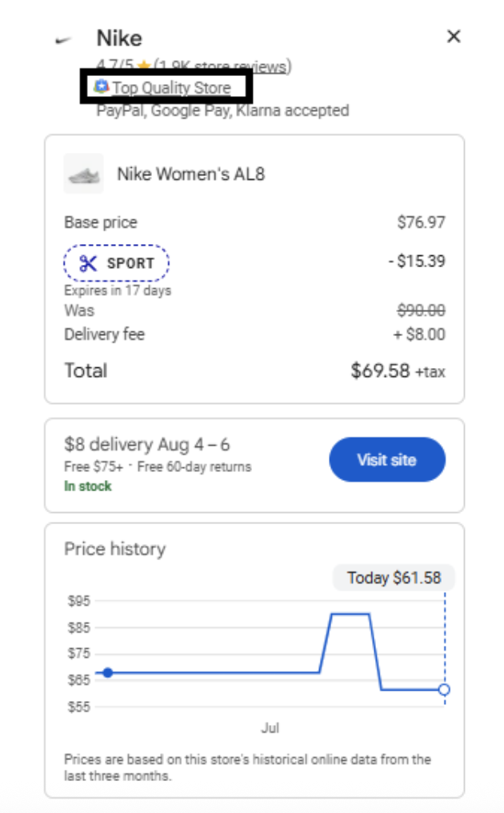Select the Nike Women's AL8 product title
The image size is (504, 813).
[x=190, y=174]
